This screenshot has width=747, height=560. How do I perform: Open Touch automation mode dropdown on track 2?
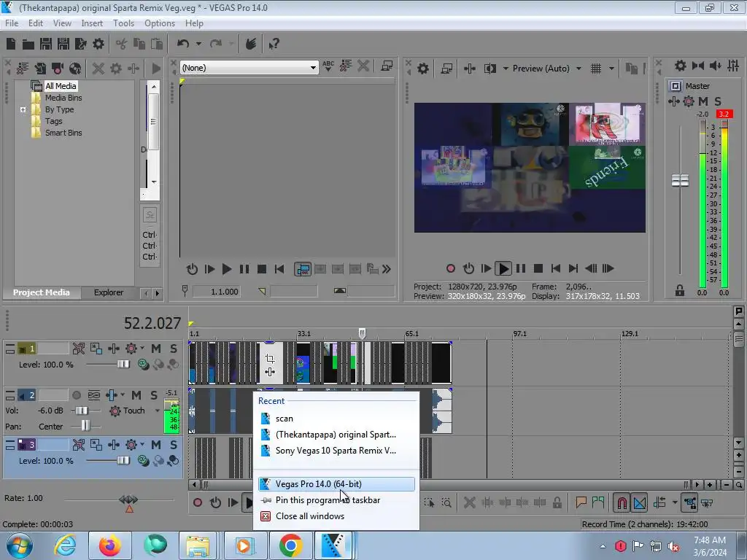point(158,411)
